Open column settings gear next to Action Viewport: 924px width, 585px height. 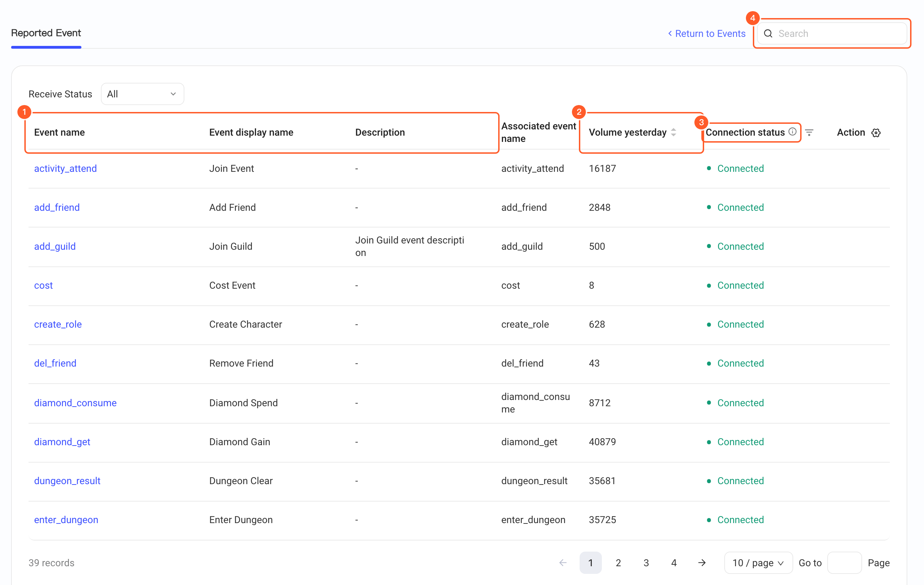coord(876,133)
